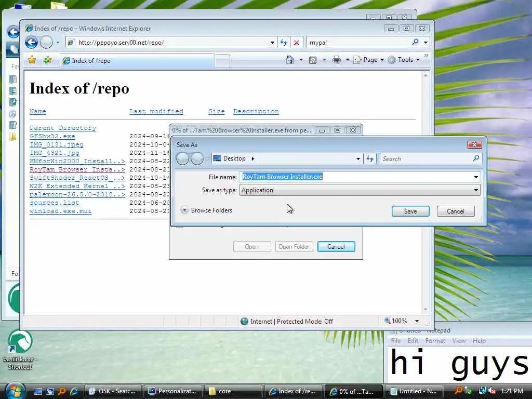Click the Save As dialog forward button
Screen dimensions: 532x399
[x=197, y=158]
